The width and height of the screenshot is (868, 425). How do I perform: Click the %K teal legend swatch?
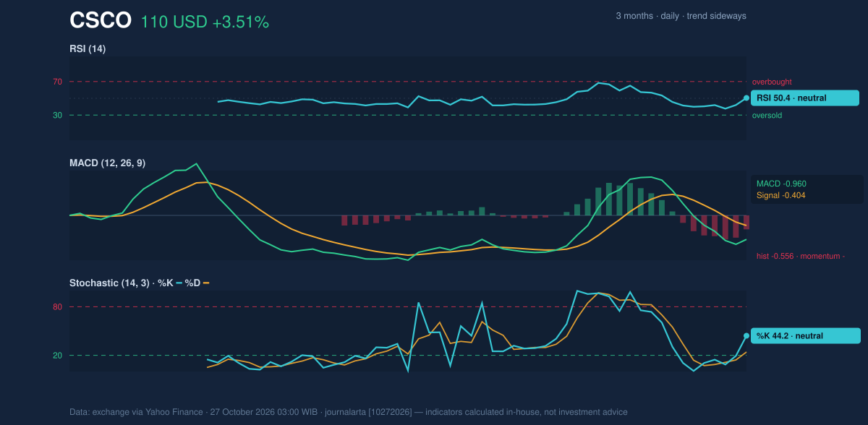pos(179,283)
